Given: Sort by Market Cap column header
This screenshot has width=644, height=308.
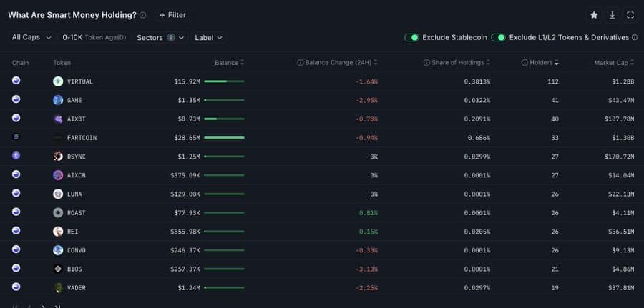Looking at the screenshot, I should [x=613, y=63].
